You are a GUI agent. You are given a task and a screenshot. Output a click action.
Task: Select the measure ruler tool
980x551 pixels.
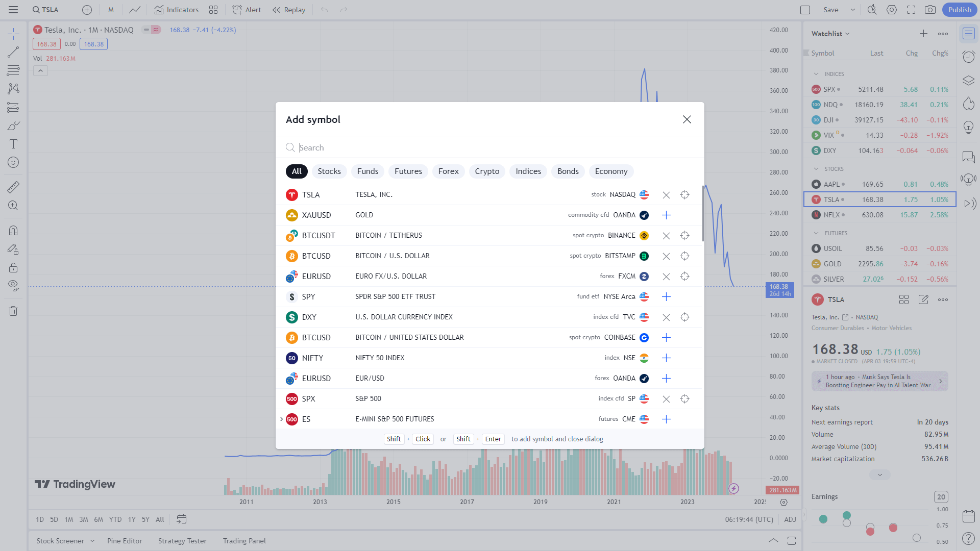[13, 187]
